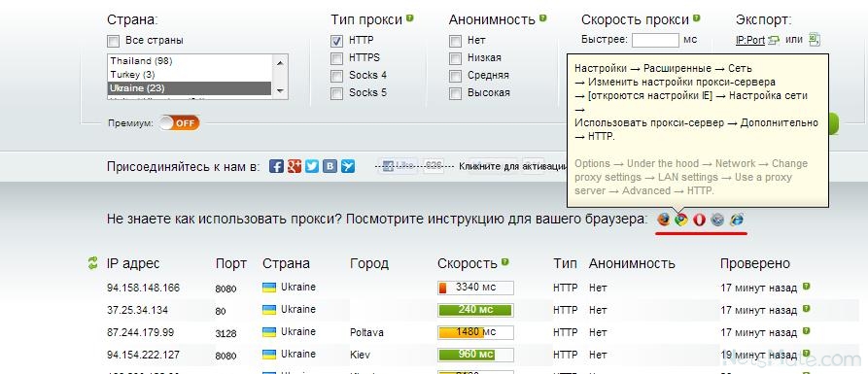The image size is (868, 374).
Task: Click the refresh icon beside IP адрес
Action: (92, 263)
